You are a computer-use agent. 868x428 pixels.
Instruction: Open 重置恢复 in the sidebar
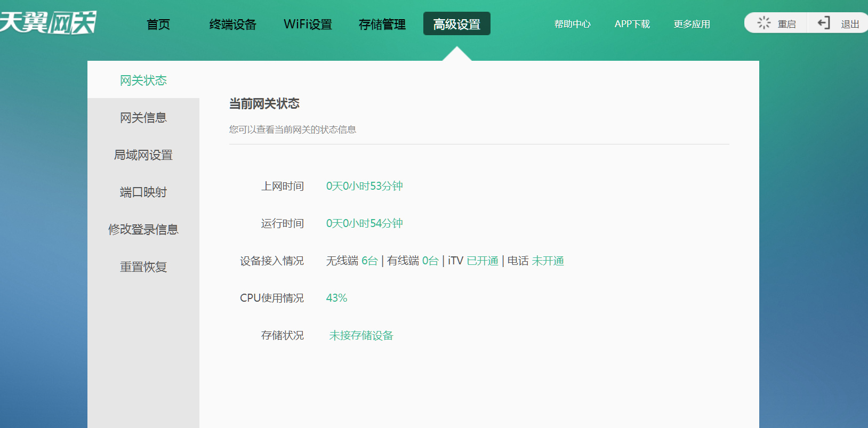(x=143, y=267)
